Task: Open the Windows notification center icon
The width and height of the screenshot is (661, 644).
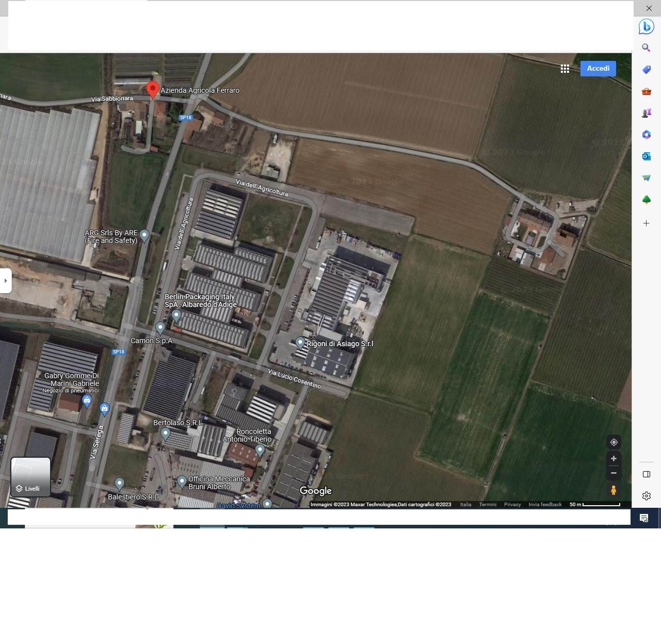Action: point(644,518)
